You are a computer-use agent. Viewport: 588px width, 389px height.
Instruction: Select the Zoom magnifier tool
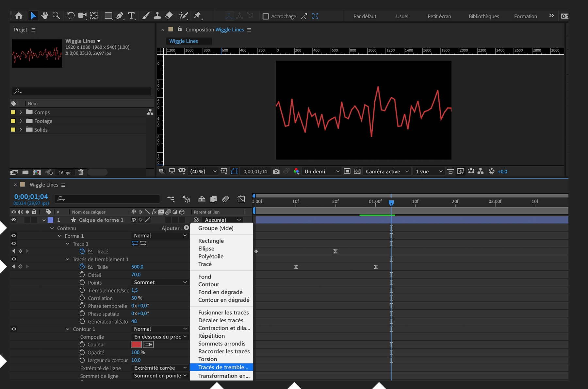[x=56, y=16]
